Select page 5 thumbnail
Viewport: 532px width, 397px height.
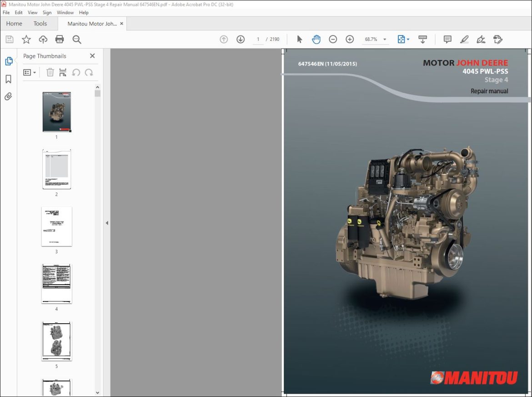click(57, 341)
